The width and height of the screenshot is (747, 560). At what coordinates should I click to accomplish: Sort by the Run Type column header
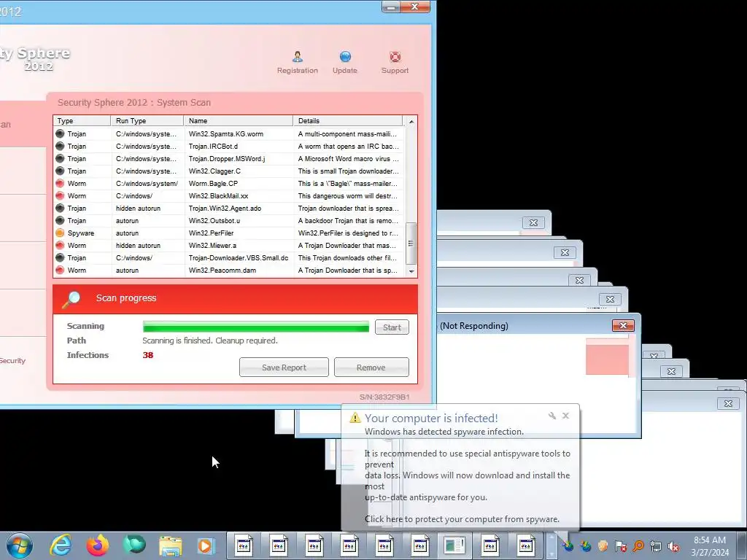click(x=147, y=121)
